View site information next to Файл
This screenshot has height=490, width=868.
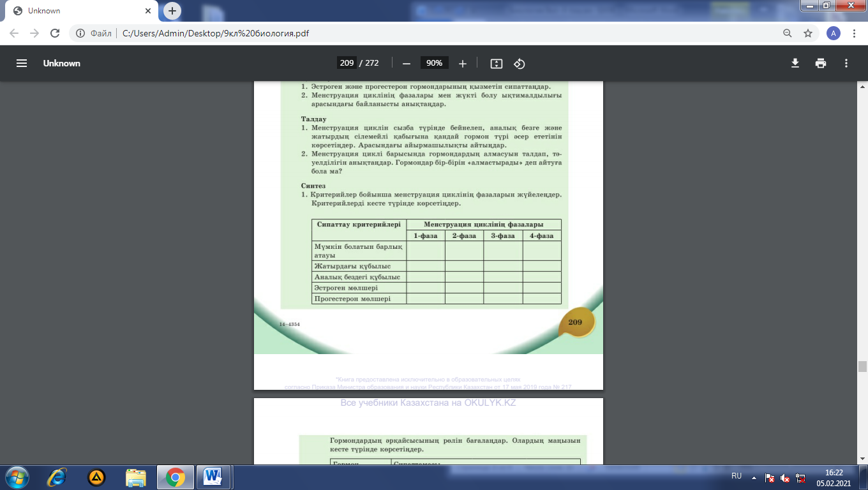(x=80, y=33)
